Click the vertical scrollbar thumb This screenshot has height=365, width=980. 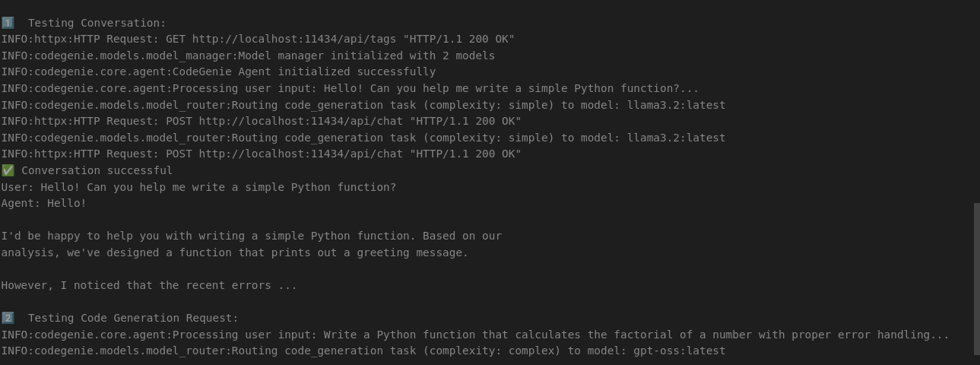[x=977, y=278]
